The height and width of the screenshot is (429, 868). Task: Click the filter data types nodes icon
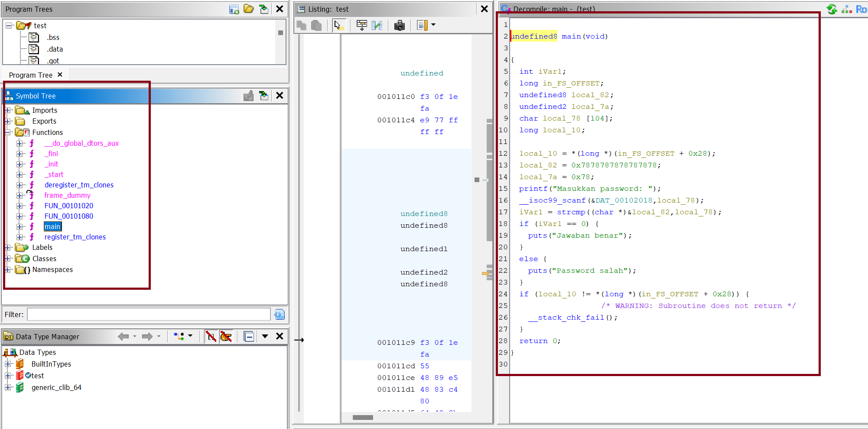click(179, 337)
